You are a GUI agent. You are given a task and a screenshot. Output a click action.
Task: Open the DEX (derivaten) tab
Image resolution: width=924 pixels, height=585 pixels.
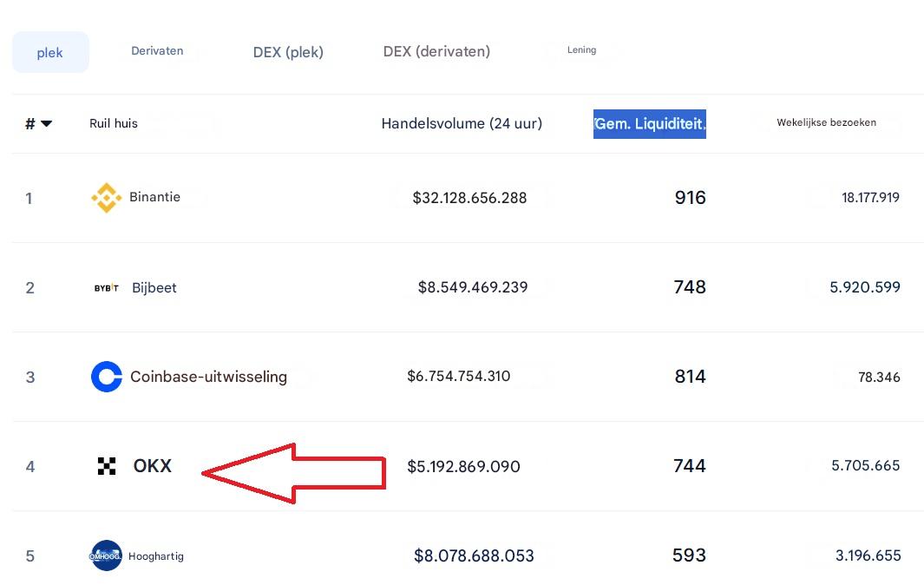(x=436, y=51)
